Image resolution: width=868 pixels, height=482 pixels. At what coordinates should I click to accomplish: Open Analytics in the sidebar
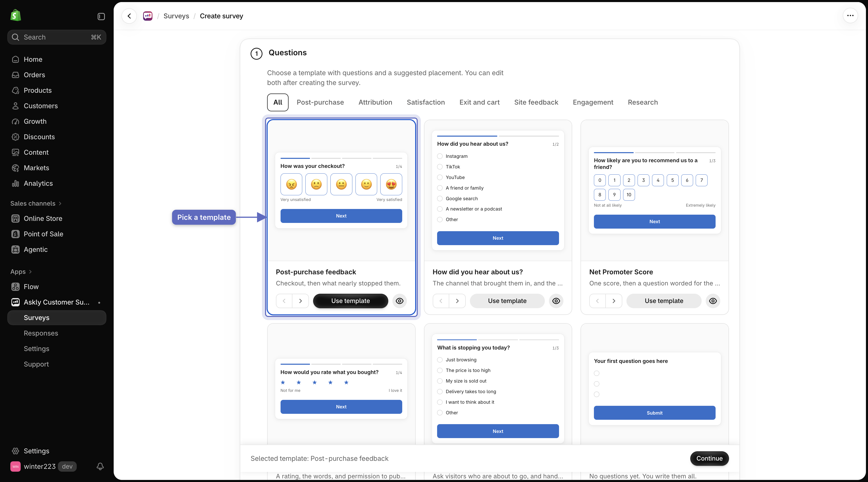click(57, 183)
